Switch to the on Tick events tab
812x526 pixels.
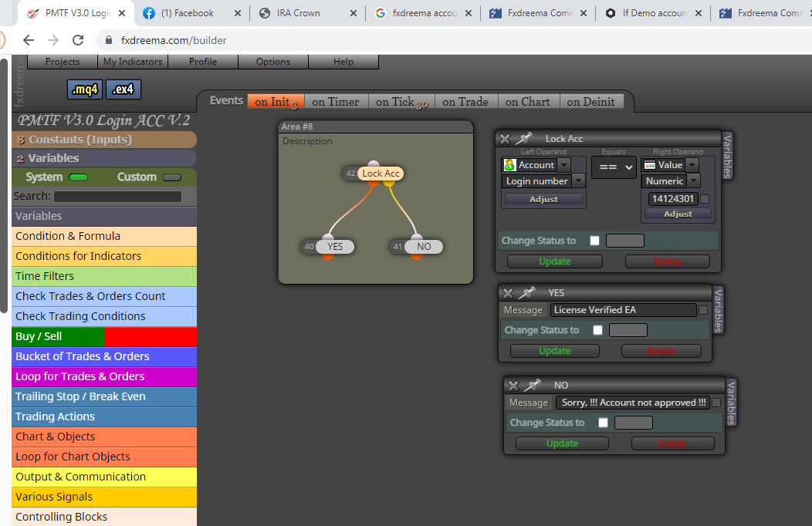[401, 102]
